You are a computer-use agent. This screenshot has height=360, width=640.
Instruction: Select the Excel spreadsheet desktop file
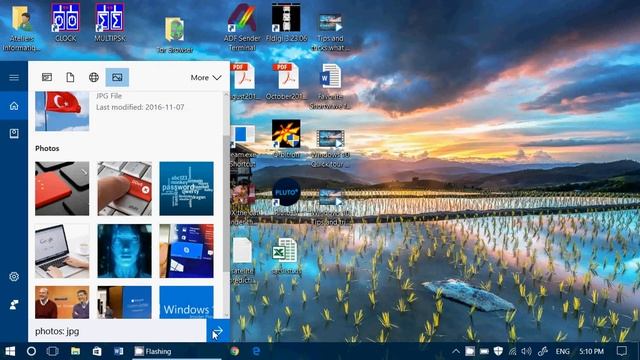click(285, 256)
